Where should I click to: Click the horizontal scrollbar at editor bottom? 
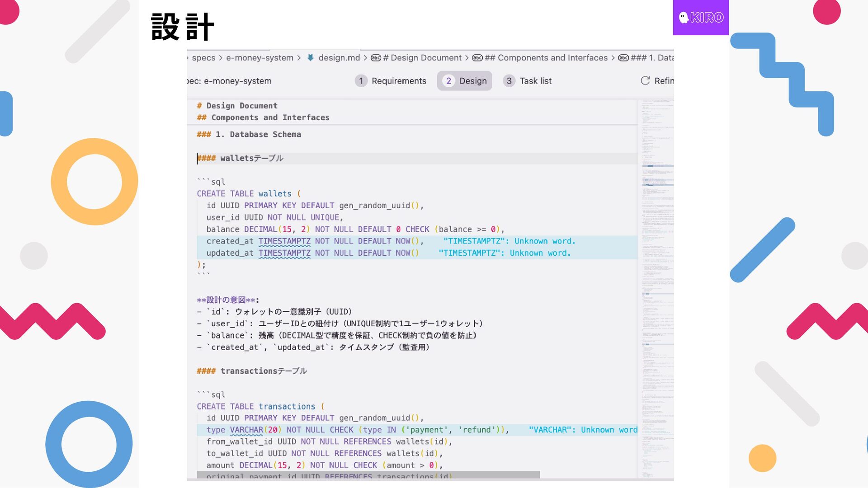(368, 475)
